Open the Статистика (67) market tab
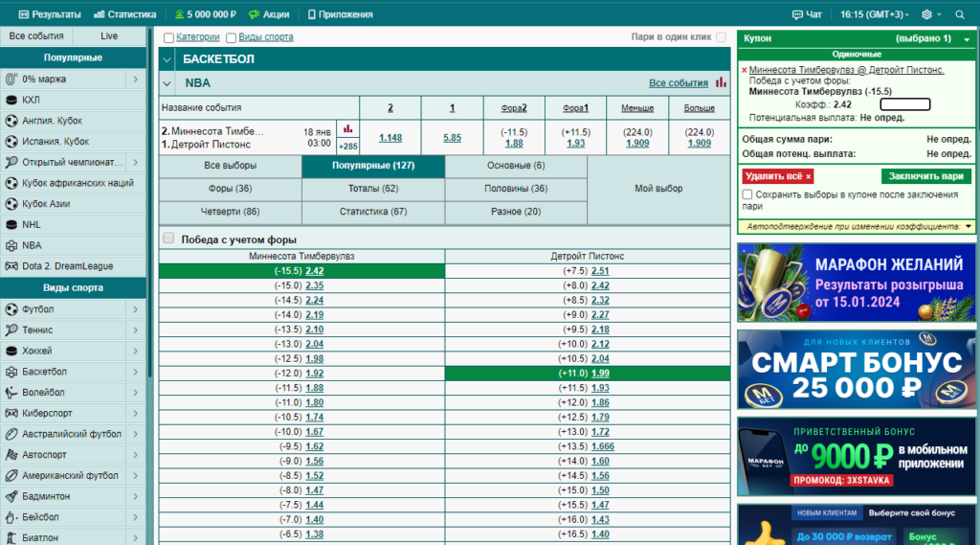980x545 pixels. (x=373, y=212)
